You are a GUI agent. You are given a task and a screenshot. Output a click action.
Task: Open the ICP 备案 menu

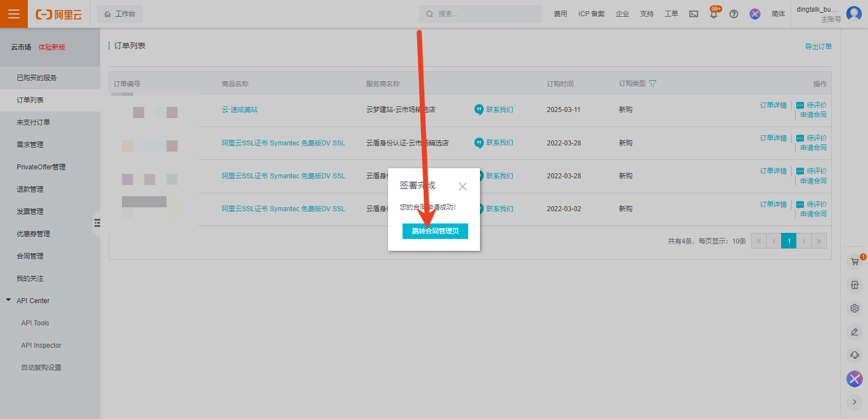click(x=591, y=14)
